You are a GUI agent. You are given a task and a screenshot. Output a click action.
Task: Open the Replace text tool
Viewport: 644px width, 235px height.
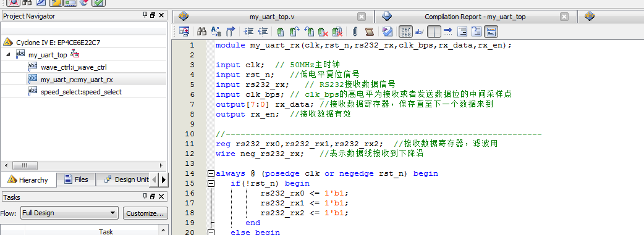[216, 31]
